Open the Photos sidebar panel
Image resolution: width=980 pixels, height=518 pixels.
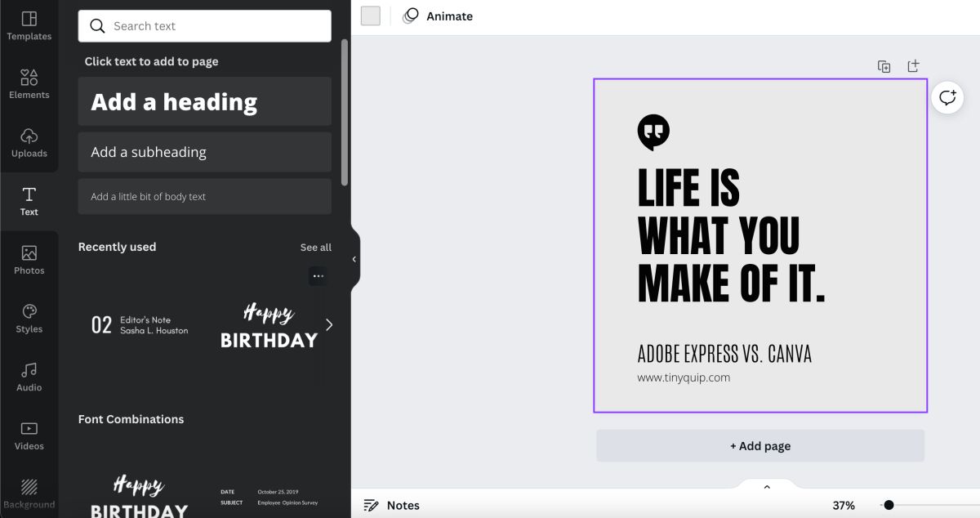[x=29, y=260]
